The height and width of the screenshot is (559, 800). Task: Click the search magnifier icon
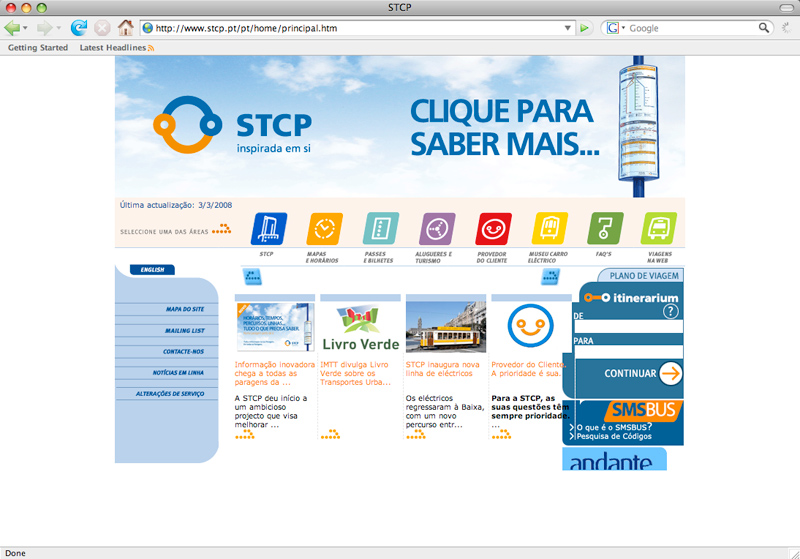pos(763,28)
